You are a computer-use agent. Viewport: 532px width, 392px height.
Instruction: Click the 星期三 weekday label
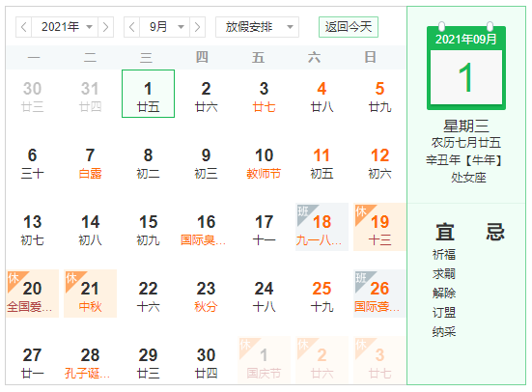coord(465,126)
